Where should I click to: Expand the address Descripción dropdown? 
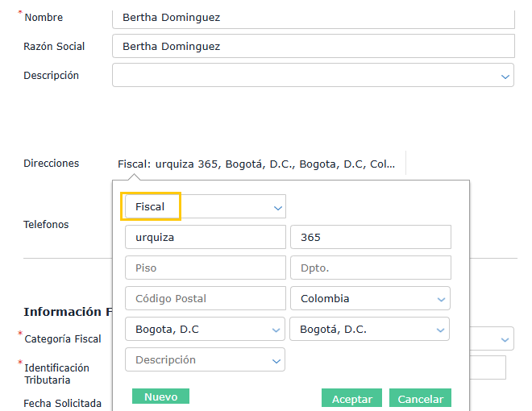click(x=205, y=359)
